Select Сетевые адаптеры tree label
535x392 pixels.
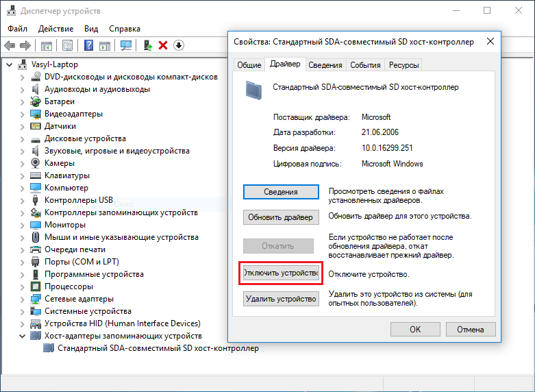(x=79, y=299)
